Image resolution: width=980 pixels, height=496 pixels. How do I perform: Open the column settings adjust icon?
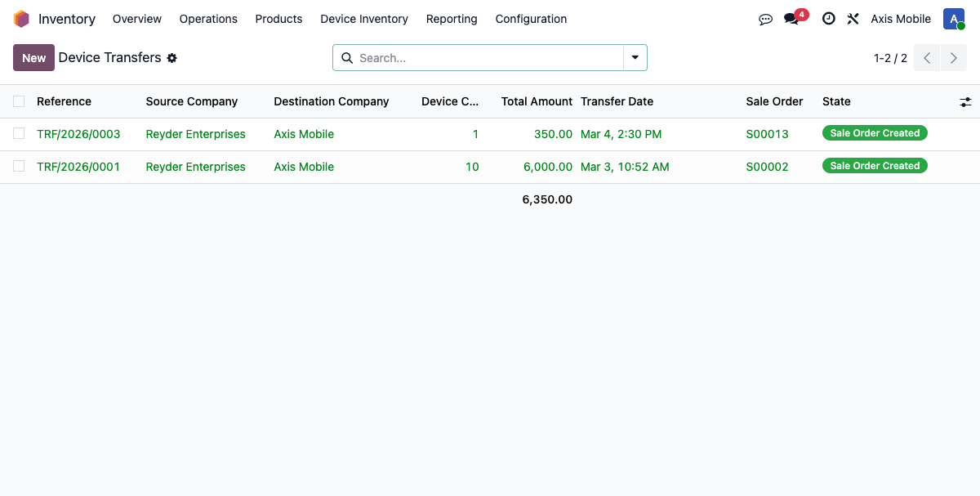point(965,101)
